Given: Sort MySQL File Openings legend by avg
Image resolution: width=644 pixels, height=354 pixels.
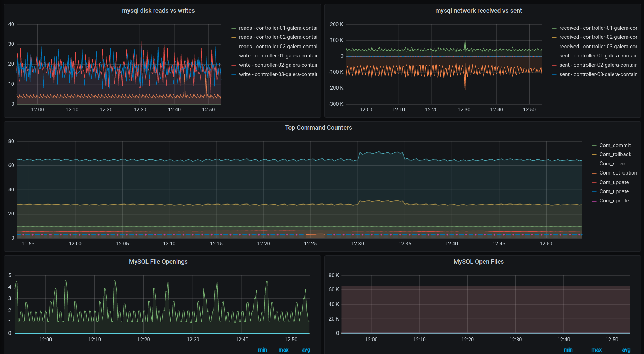Looking at the screenshot, I should click(306, 350).
